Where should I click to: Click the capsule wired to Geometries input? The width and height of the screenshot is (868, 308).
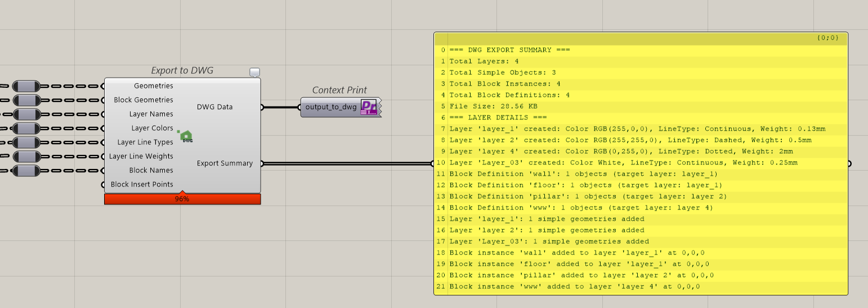(x=26, y=86)
